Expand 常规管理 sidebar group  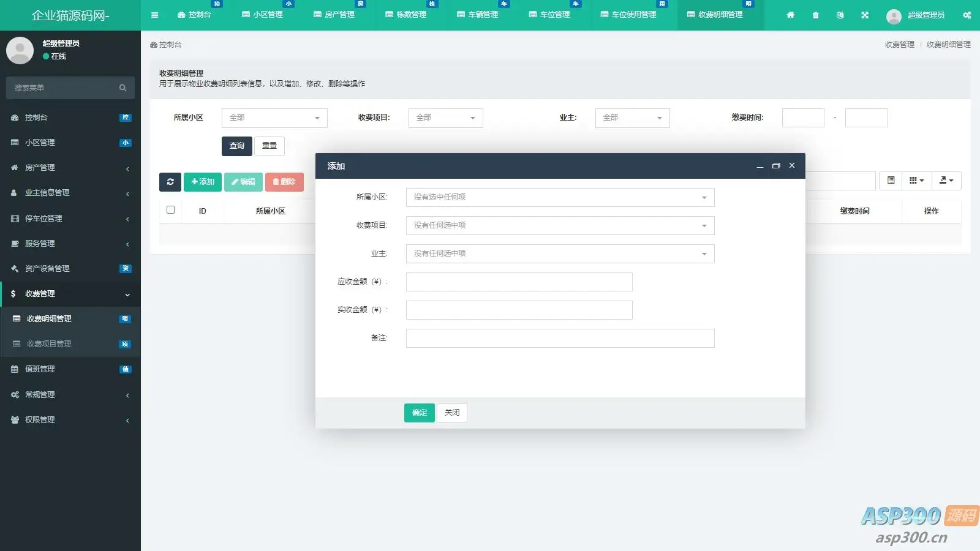[x=70, y=395]
